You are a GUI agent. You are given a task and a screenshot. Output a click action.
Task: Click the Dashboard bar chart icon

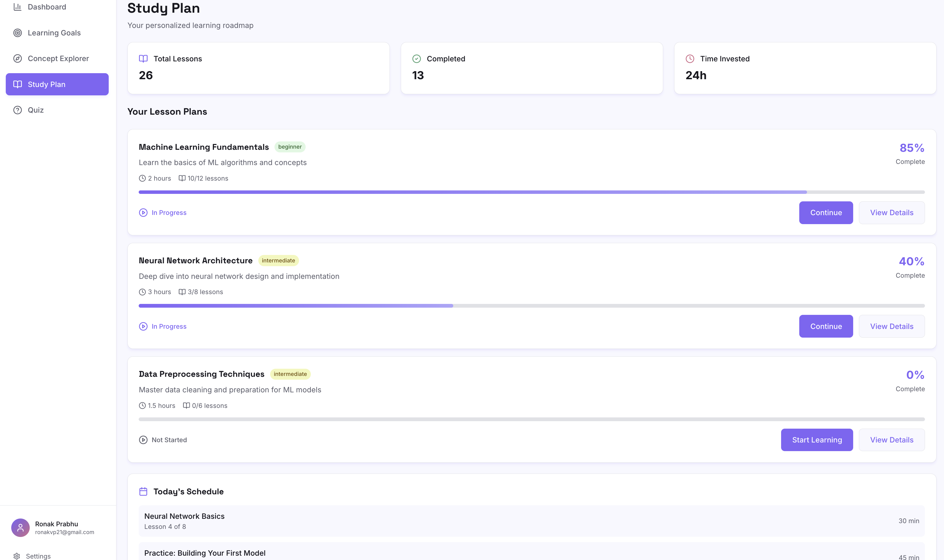point(17,7)
